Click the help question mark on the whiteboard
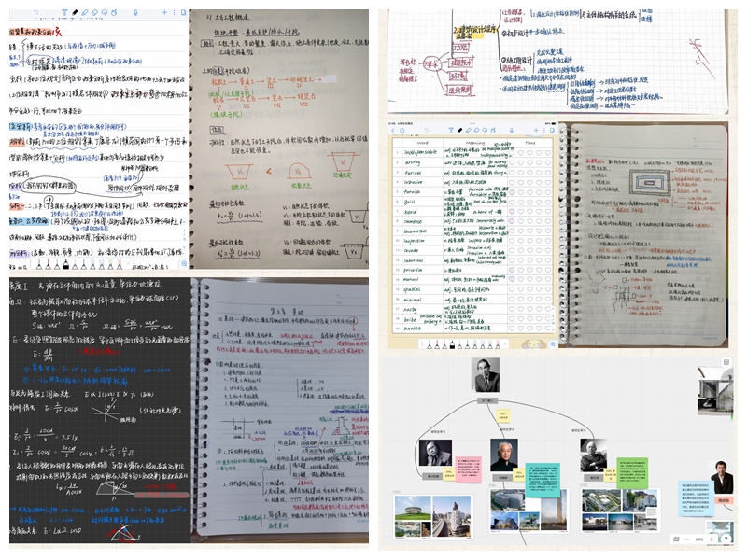This screenshot has width=747, height=560. click(x=726, y=539)
